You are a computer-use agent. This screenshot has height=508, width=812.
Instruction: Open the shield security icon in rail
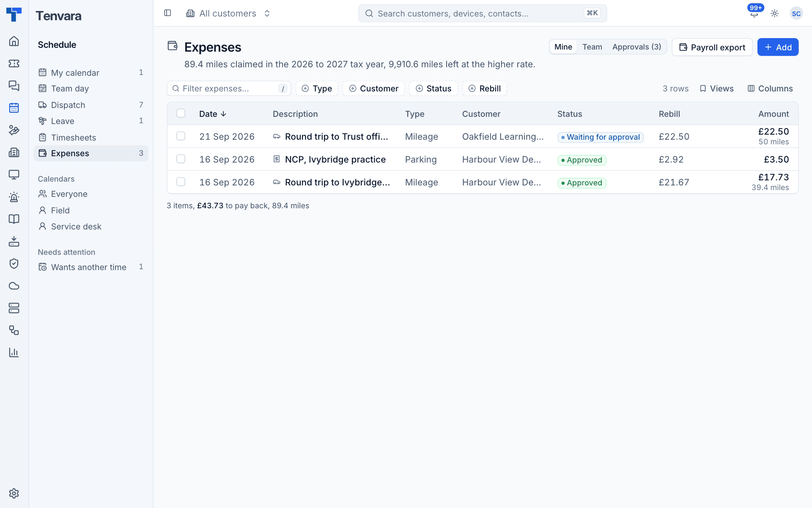pos(14,263)
